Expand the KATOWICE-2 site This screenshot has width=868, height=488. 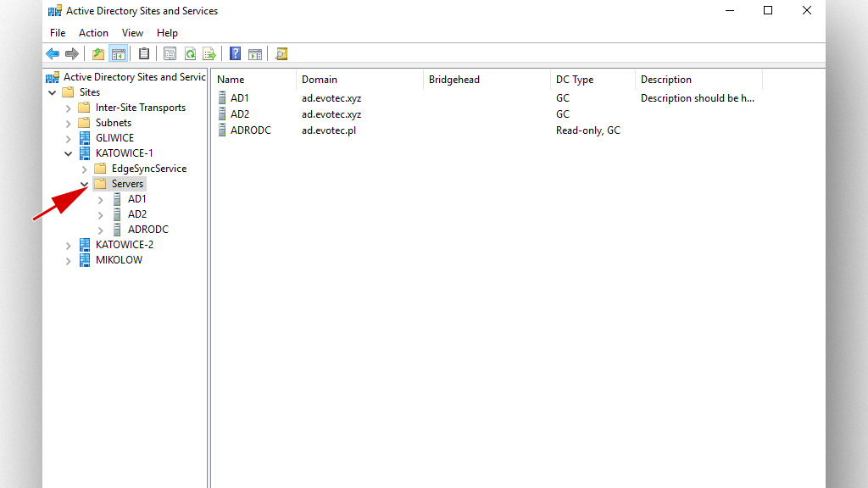(68, 245)
